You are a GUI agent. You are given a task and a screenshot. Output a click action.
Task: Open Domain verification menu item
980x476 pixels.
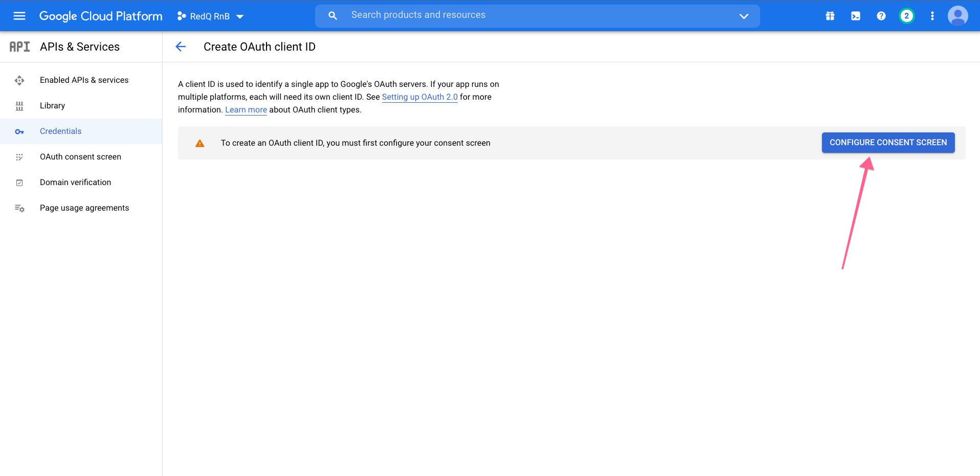pyautogui.click(x=81, y=183)
